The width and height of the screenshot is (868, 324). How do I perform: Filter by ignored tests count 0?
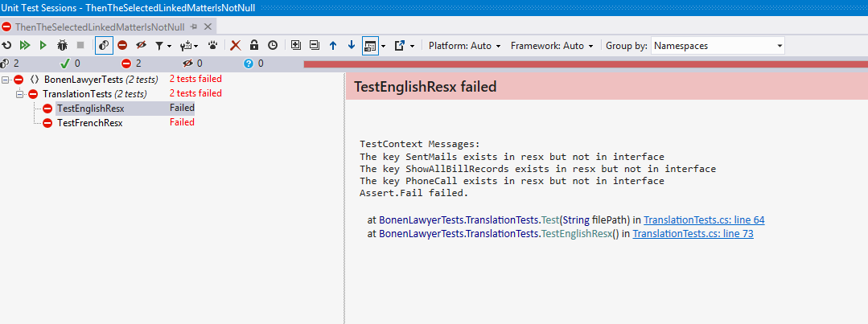coord(192,64)
